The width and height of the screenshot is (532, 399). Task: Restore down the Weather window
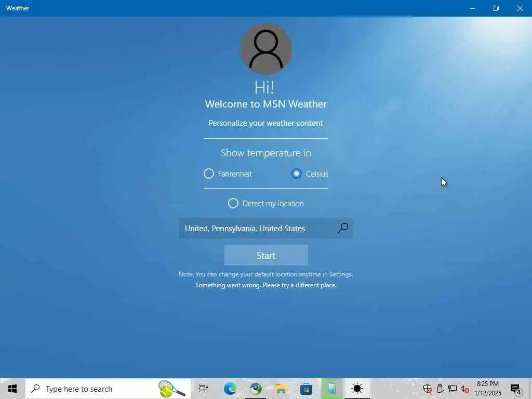click(x=496, y=8)
